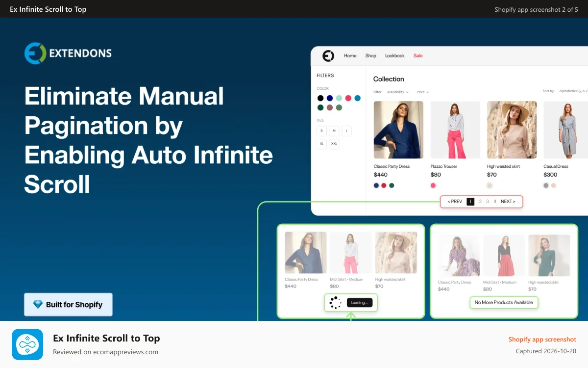Click the FILTERS sidebar heading

pyautogui.click(x=325, y=76)
